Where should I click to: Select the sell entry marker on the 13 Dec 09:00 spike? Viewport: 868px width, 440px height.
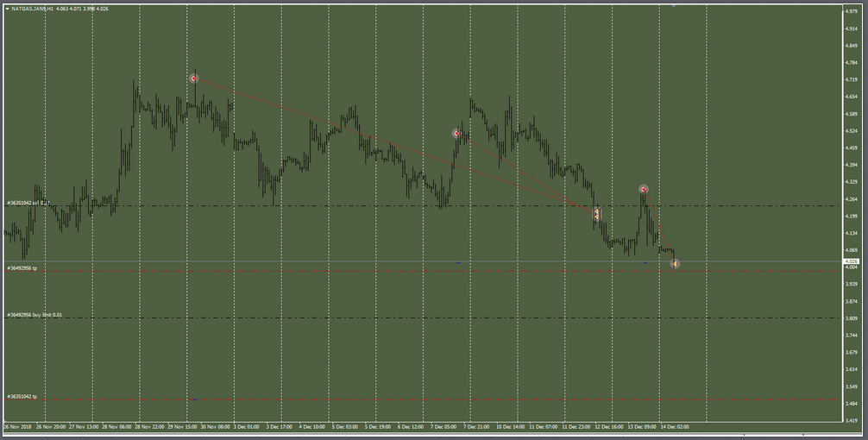coord(644,189)
